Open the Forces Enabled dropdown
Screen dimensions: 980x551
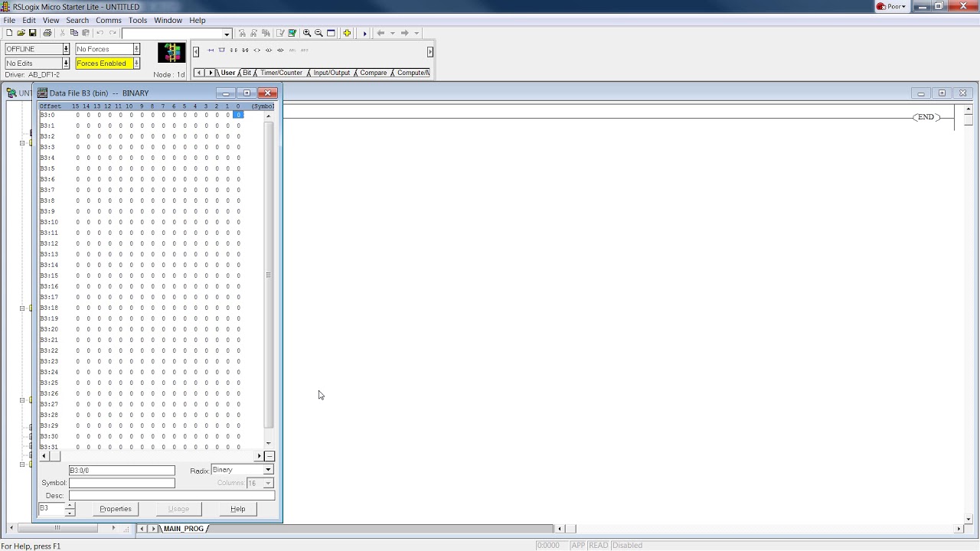136,64
